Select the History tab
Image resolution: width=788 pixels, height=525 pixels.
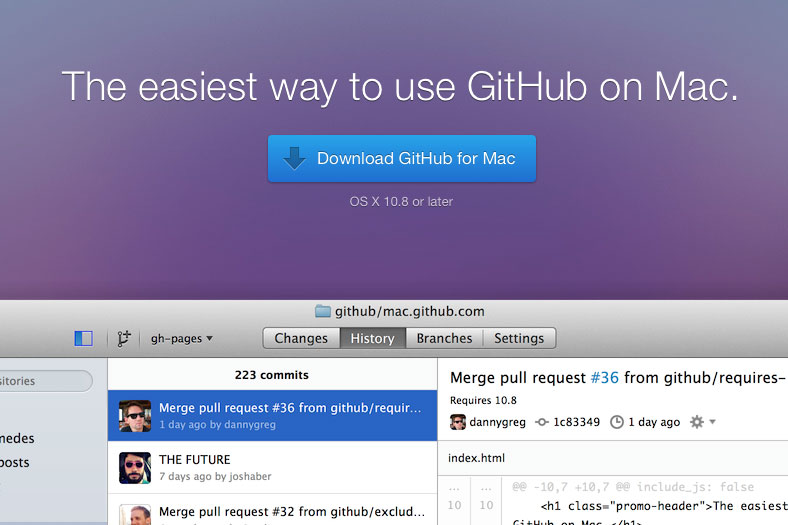372,338
